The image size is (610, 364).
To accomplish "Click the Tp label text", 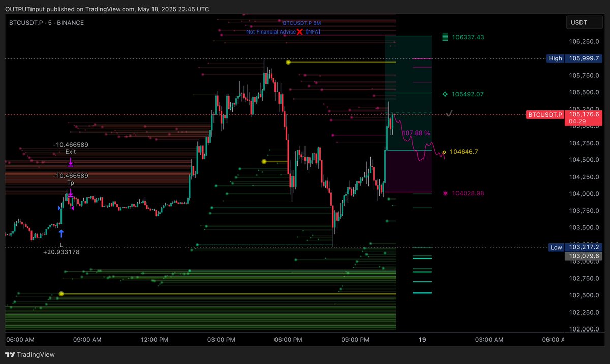I will pyautogui.click(x=71, y=182).
